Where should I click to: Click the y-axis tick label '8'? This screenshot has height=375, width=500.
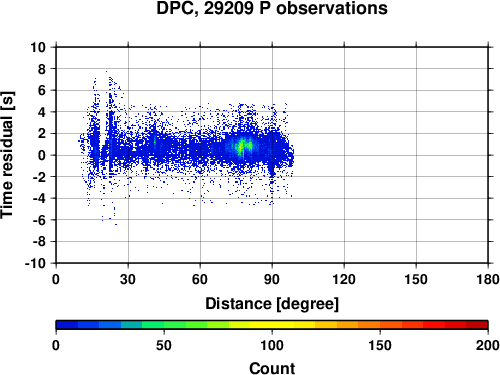(x=42, y=69)
